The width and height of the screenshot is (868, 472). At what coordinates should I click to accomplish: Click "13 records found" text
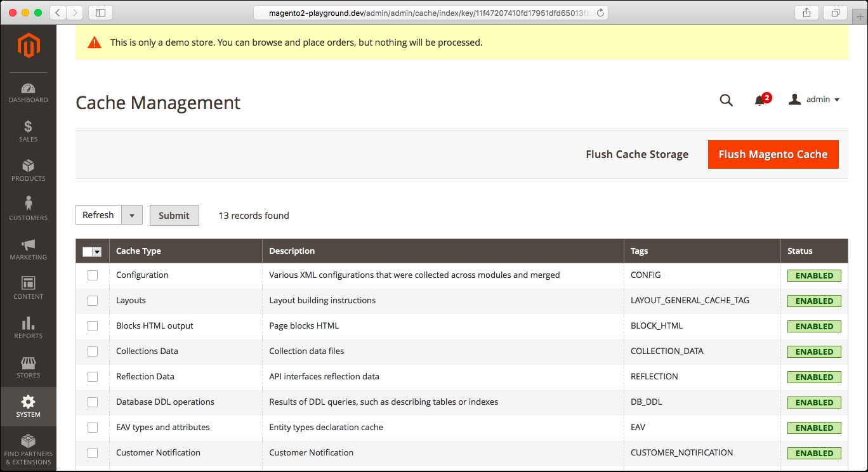(x=254, y=216)
